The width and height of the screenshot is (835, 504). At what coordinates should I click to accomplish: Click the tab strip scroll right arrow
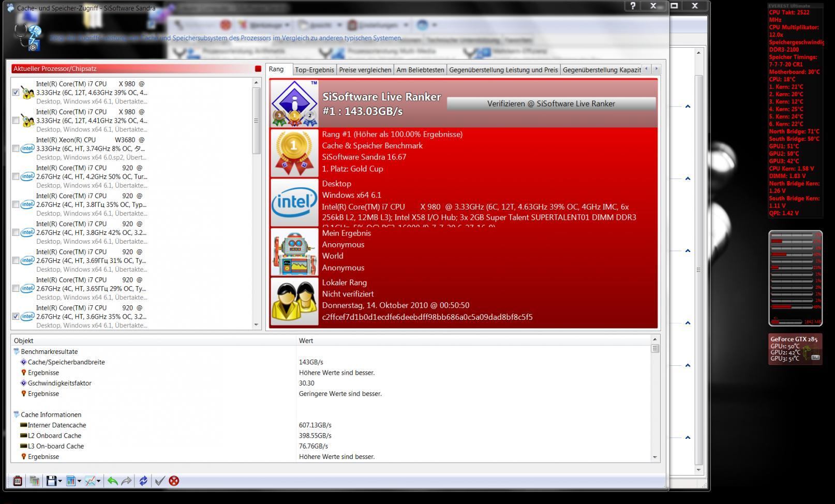click(x=657, y=69)
